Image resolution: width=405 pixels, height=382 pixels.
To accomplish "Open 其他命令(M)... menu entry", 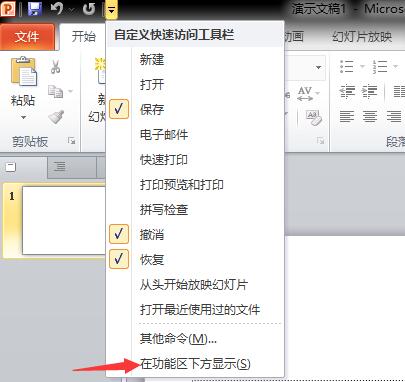I will (x=195, y=339).
